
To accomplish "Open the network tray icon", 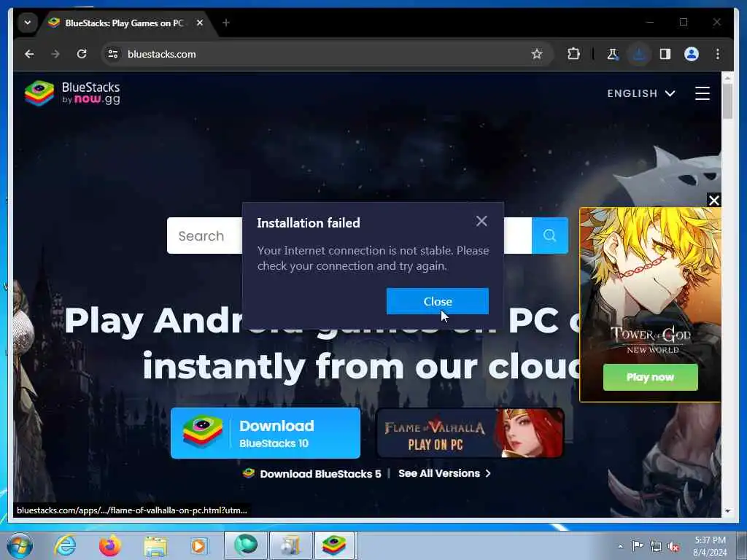I will pyautogui.click(x=656, y=546).
